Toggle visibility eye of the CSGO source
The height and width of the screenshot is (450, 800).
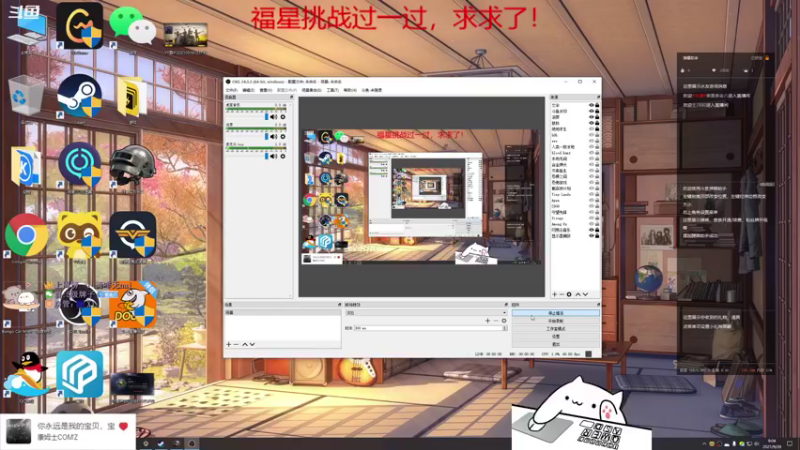click(x=591, y=206)
